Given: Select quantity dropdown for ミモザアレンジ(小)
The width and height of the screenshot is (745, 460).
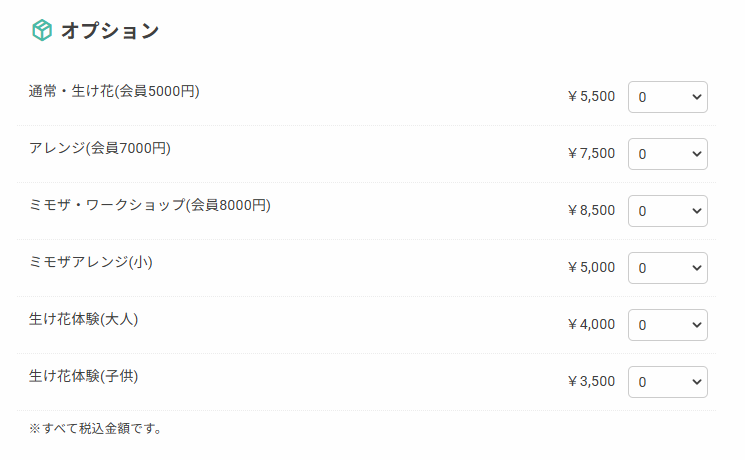Looking at the screenshot, I should (667, 268).
